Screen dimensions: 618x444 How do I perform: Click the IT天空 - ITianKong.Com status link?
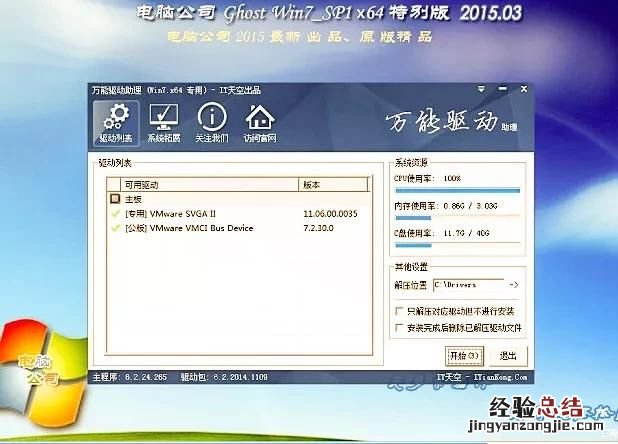(482, 377)
